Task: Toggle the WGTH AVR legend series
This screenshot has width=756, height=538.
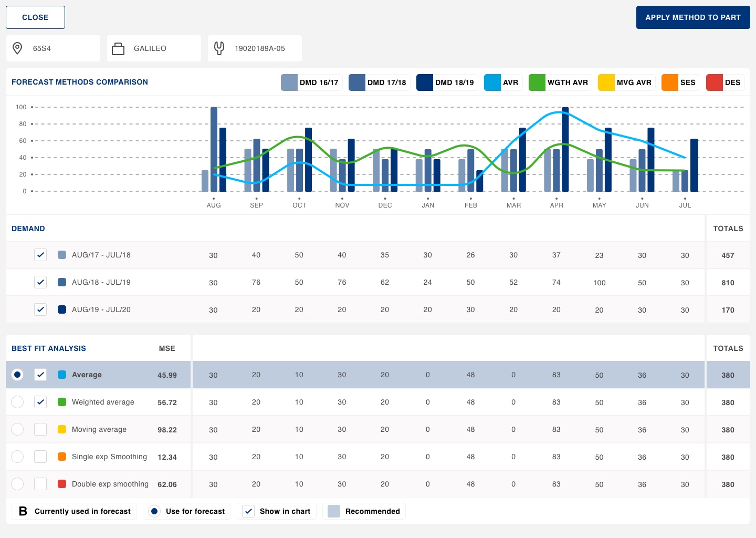Action: (560, 82)
